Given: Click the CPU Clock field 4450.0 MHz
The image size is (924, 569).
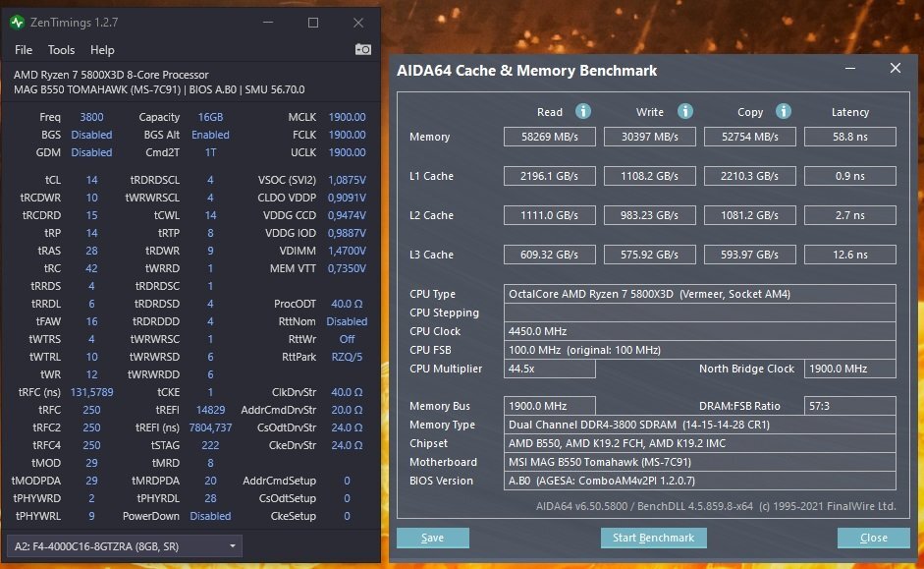Looking at the screenshot, I should click(700, 331).
